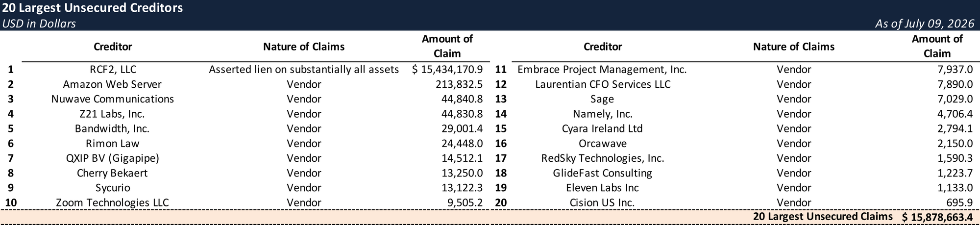The image size is (980, 225).
Task: Click the amount '2,794.1'
Action: (955, 128)
